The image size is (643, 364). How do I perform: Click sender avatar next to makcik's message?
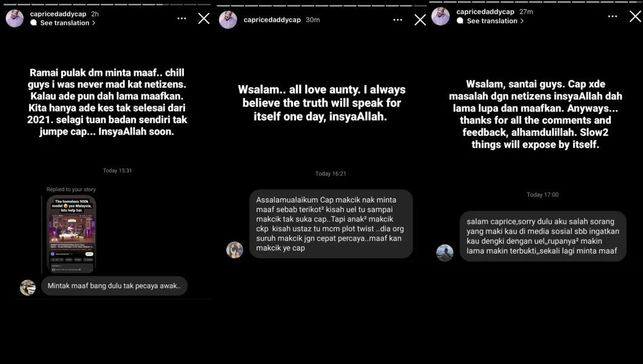coord(235,249)
